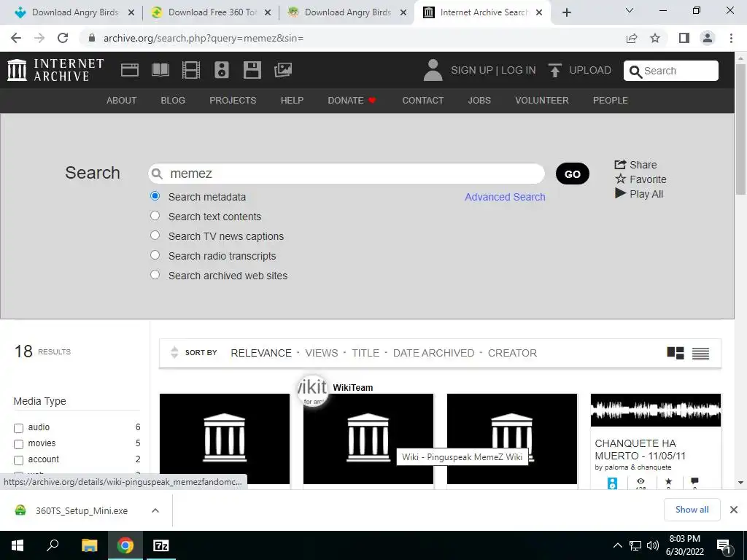
Task: Click the user avatar icon
Action: (433, 70)
